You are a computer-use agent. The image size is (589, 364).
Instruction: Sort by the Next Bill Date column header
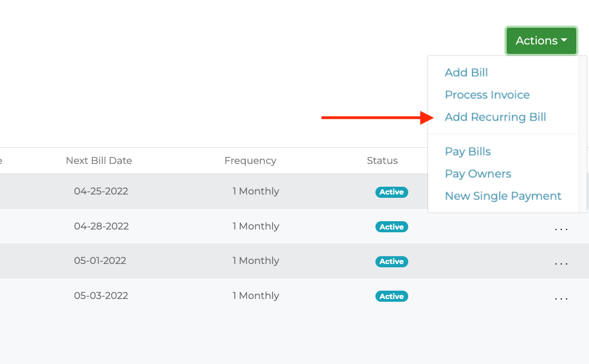(99, 161)
